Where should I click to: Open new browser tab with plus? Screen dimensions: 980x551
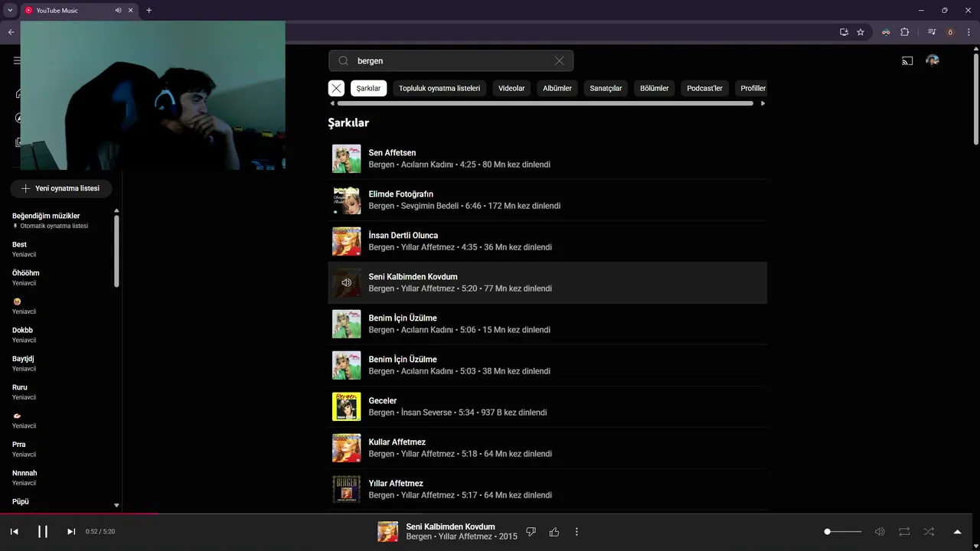(x=149, y=11)
